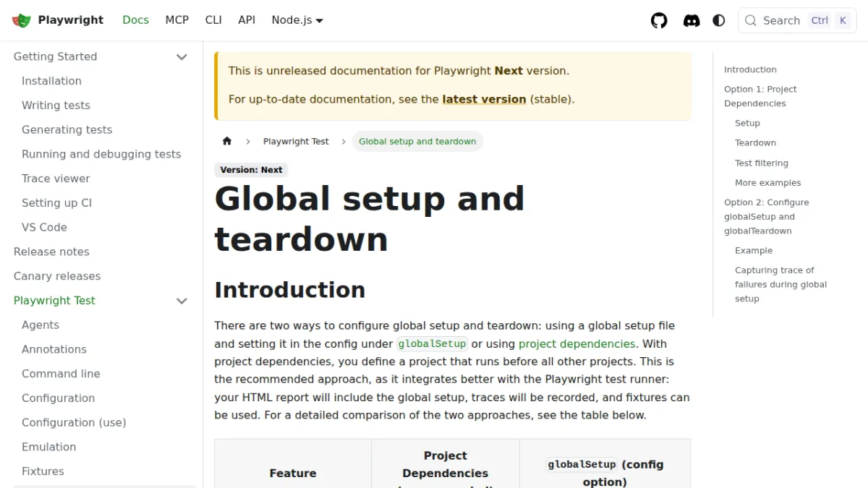Click the Introduction heading
Viewport: 868px width, 488px height.
[289, 289]
